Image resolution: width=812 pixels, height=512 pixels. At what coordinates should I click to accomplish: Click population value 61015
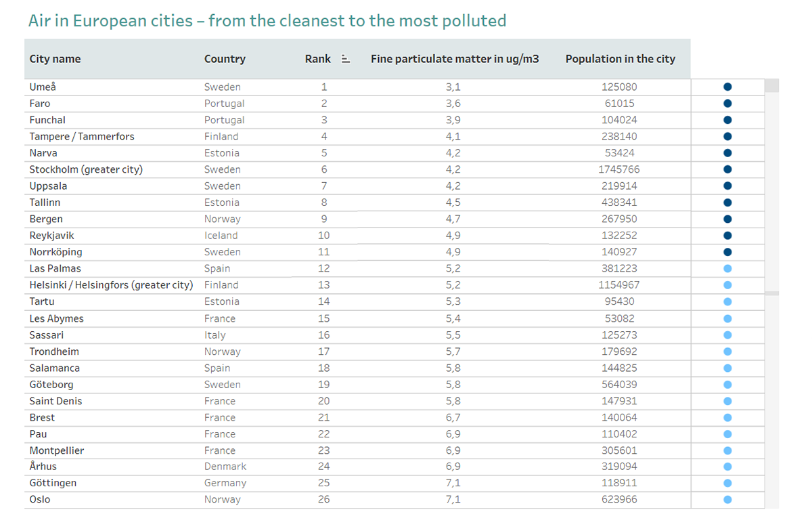pyautogui.click(x=620, y=104)
